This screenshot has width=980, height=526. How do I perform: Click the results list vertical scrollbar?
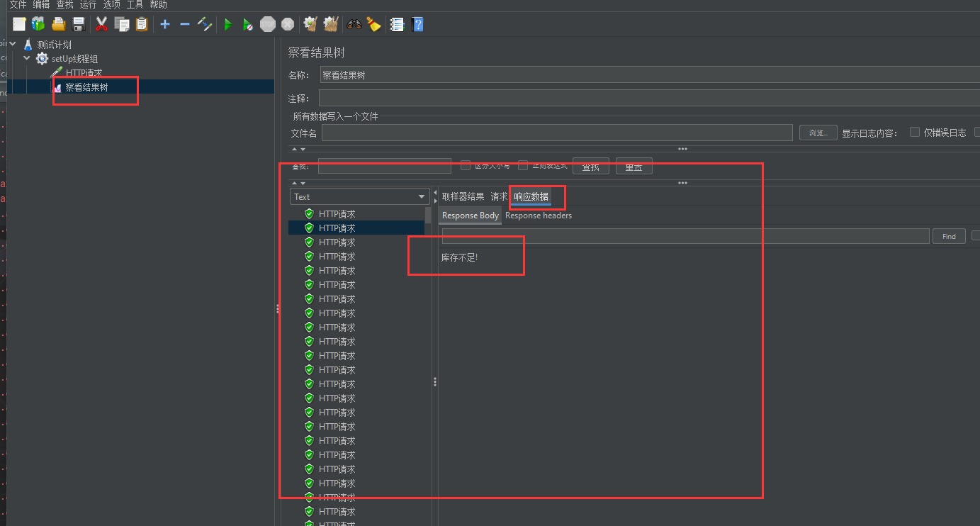tap(427, 214)
